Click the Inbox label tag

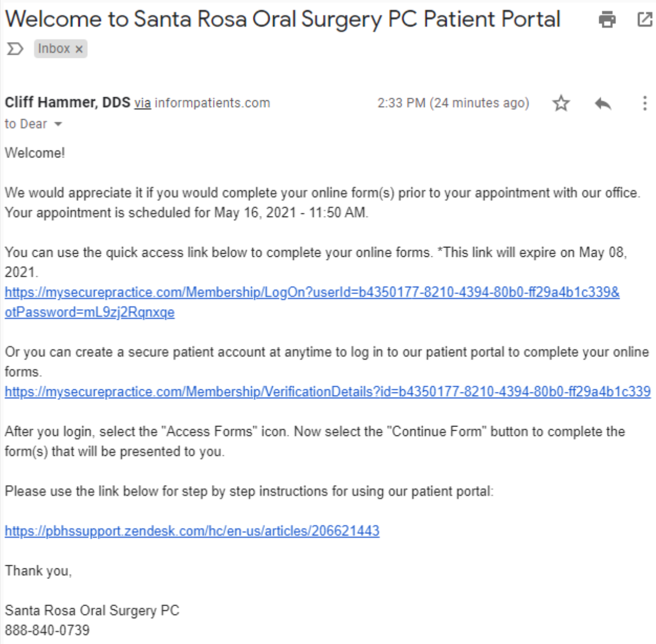[x=54, y=49]
